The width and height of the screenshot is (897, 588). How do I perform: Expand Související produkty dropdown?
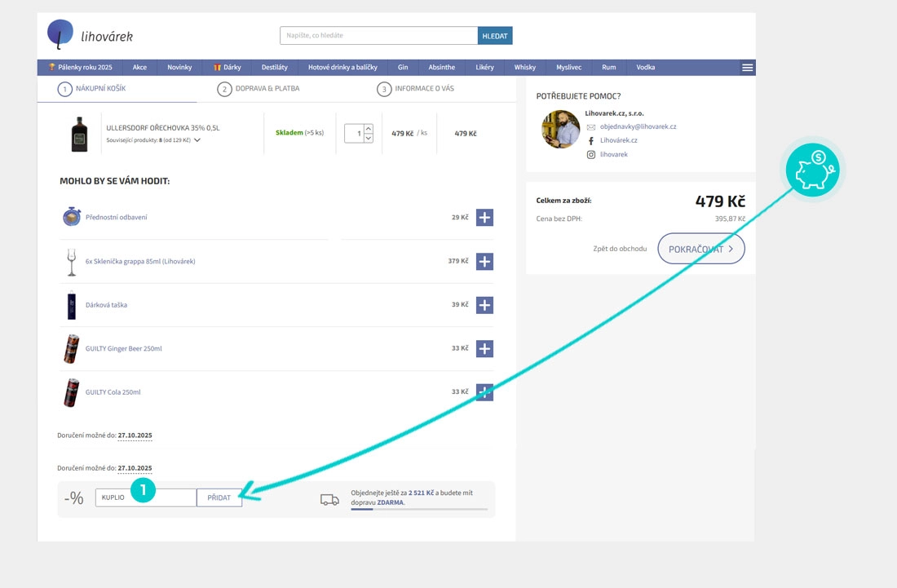pos(197,140)
